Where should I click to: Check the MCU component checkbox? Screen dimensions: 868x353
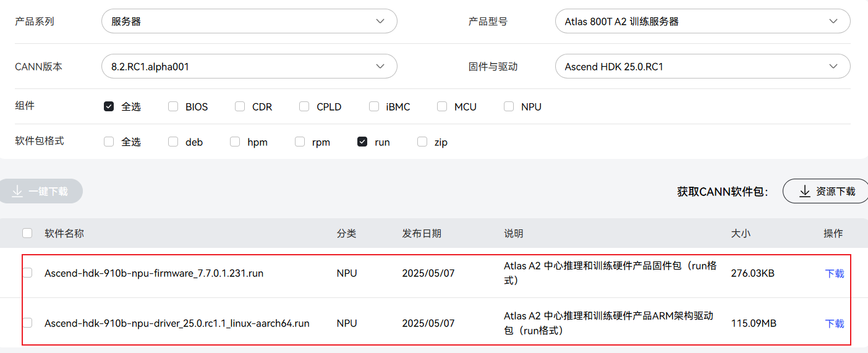tap(442, 106)
